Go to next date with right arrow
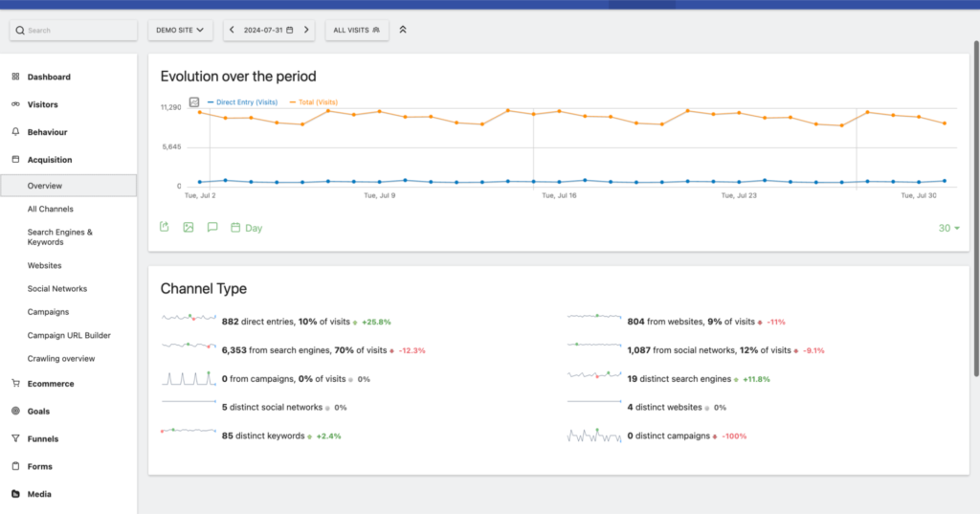Screen dimensions: 980x514 pyautogui.click(x=306, y=31)
